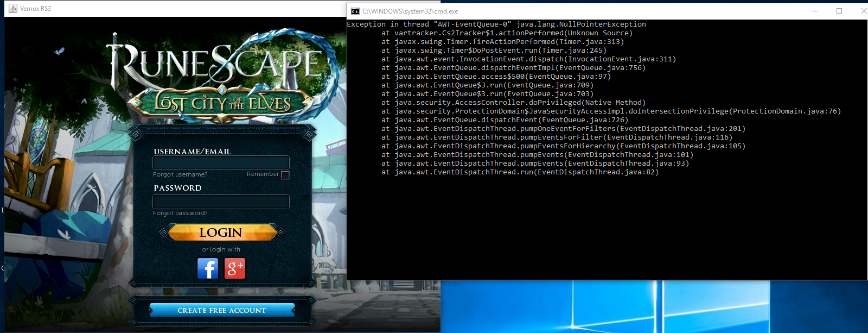Tick the Remember username checkbox
The width and height of the screenshot is (868, 333).
[285, 175]
